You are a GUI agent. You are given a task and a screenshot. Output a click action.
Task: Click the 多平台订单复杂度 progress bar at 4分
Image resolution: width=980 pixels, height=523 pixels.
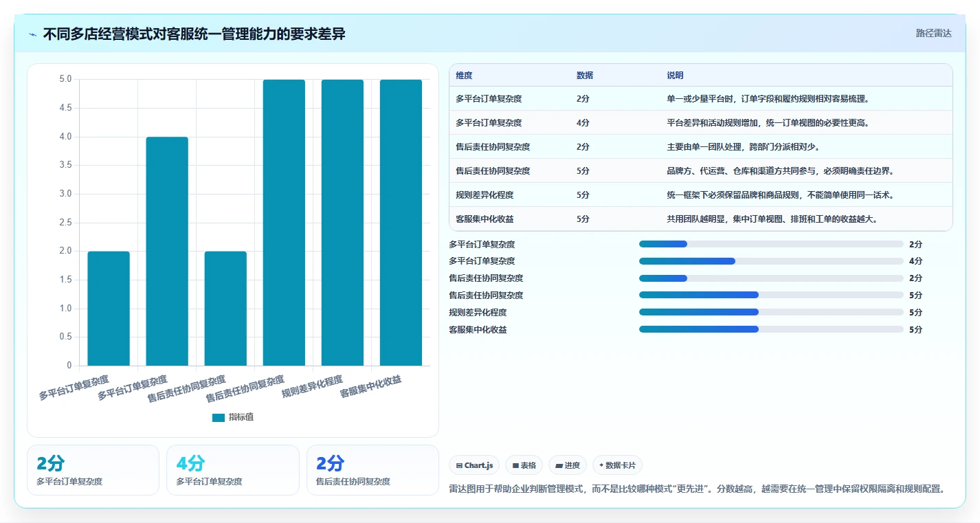[x=771, y=261]
